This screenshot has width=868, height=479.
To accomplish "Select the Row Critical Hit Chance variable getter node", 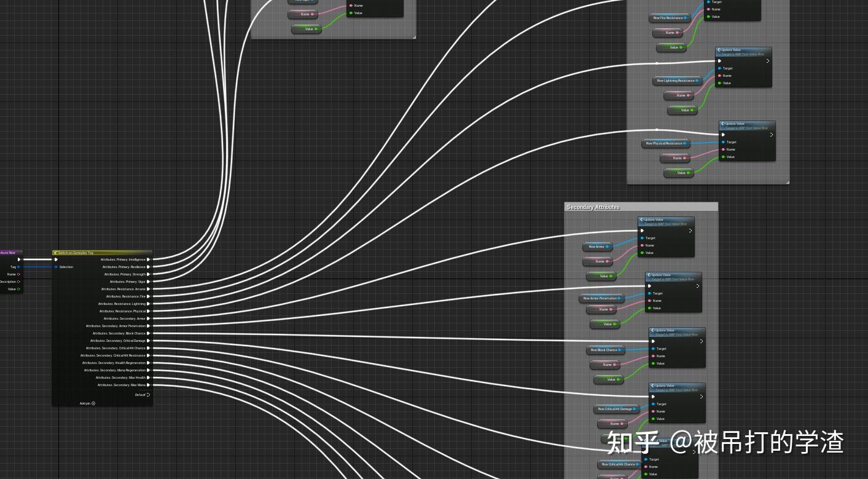I will [x=619, y=464].
